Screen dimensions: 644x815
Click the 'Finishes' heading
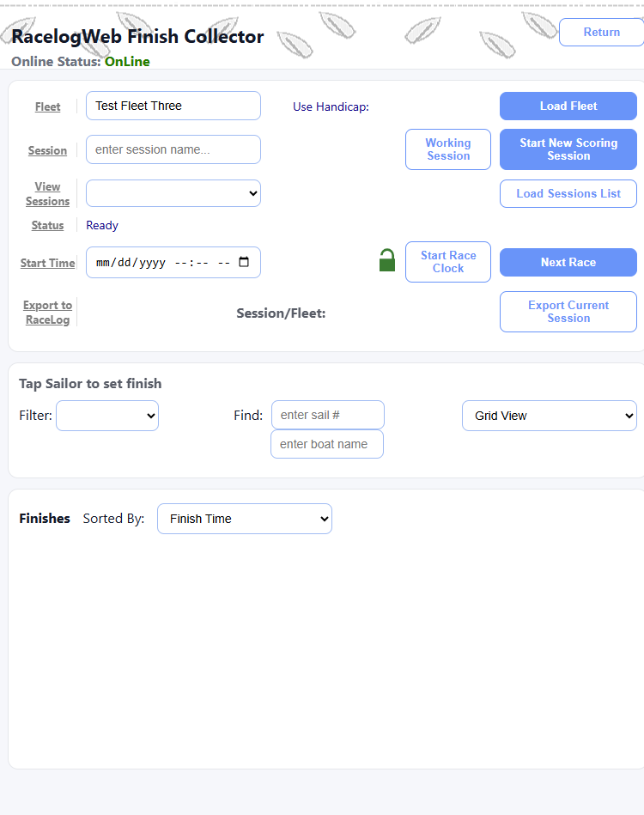[x=45, y=518]
